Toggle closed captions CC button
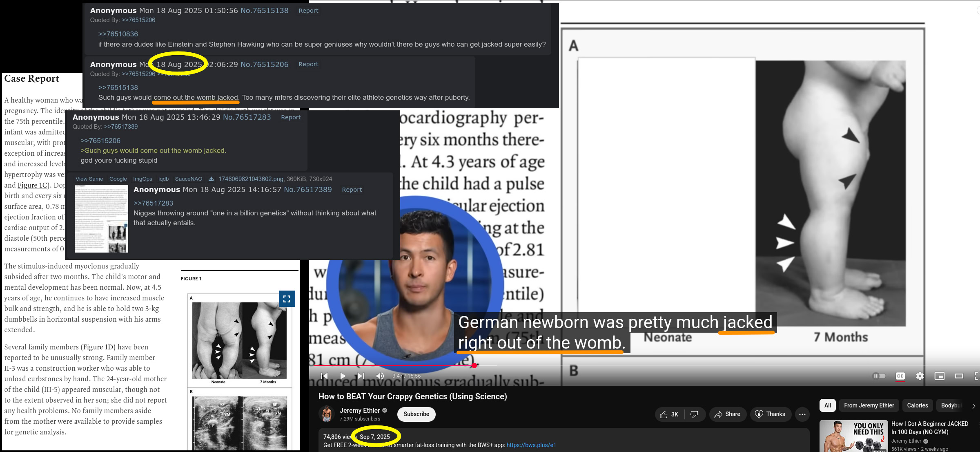The width and height of the screenshot is (980, 452). [900, 376]
